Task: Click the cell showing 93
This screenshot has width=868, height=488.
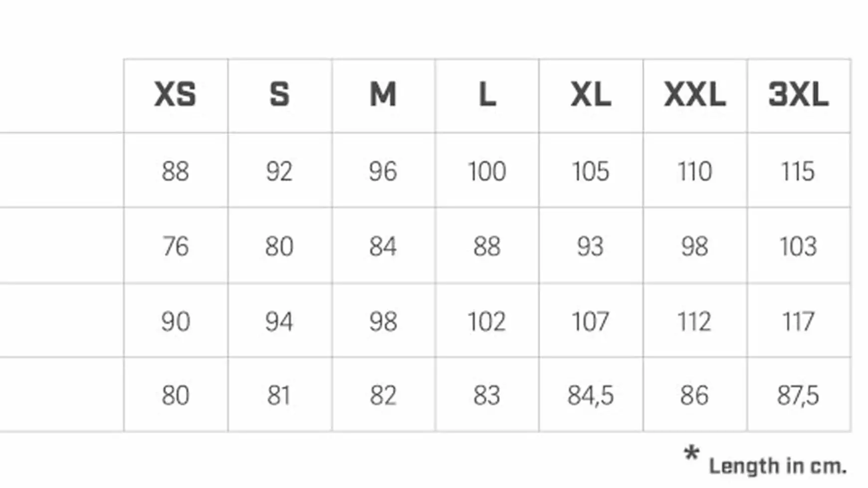Action: (591, 246)
